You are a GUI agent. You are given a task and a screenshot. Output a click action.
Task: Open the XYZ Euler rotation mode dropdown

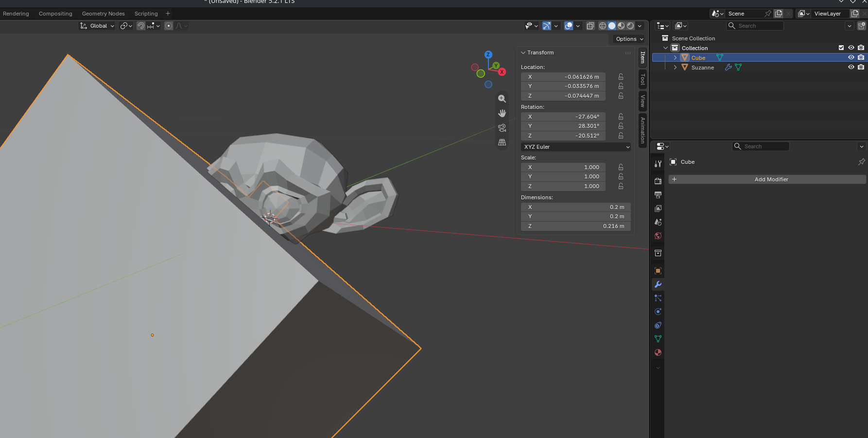pyautogui.click(x=576, y=147)
